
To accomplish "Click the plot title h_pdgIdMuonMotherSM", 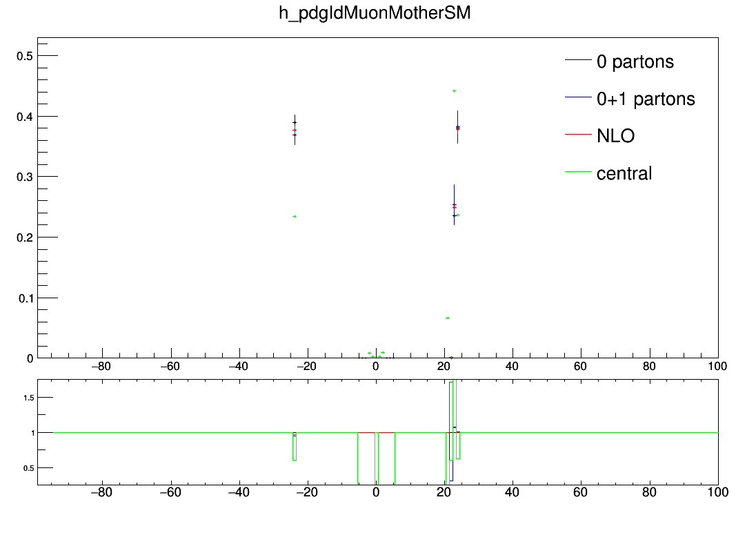I will 375,13.
